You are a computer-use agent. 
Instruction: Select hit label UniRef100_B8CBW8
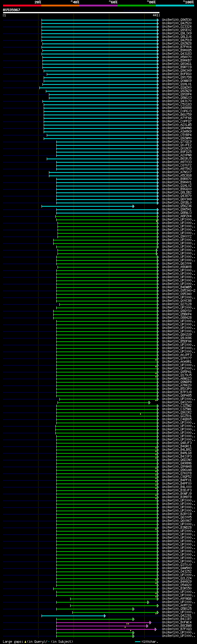[x=177, y=626]
